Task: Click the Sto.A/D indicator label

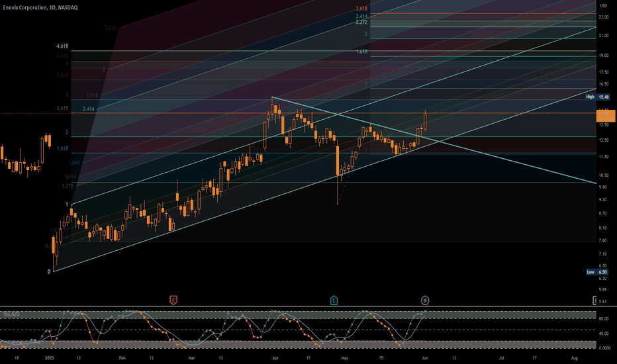Action: (11, 314)
